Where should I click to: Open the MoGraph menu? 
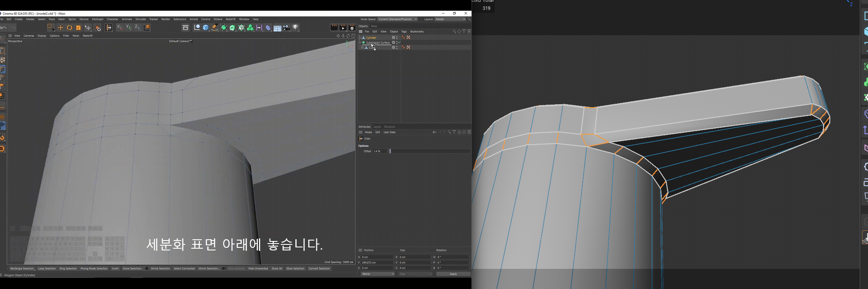[97, 19]
